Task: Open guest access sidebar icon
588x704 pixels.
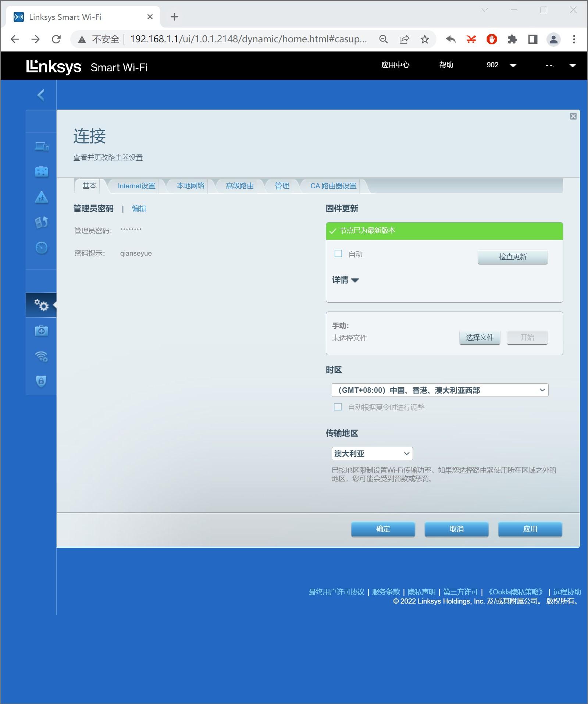Action: 41,171
